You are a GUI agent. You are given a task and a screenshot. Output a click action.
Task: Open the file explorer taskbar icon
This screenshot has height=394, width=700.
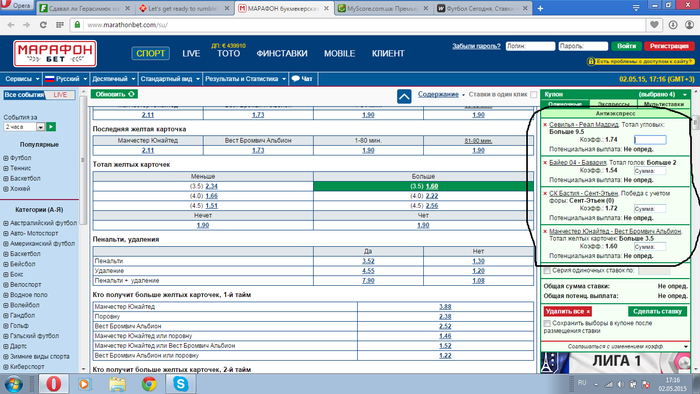pos(117,384)
